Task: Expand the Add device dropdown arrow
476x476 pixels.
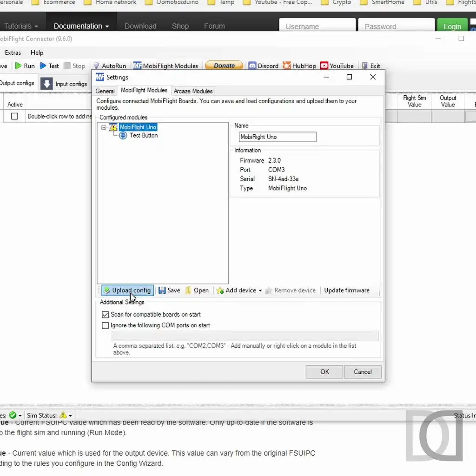Action: click(260, 291)
